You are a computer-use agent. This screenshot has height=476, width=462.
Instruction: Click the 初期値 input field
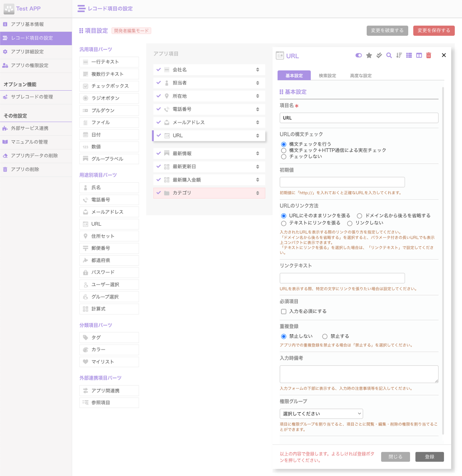342,182
